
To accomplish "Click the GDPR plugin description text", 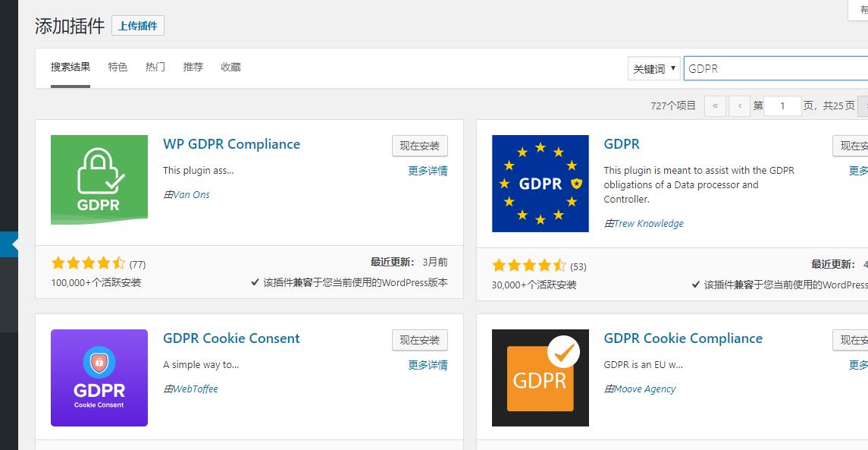I will click(699, 184).
